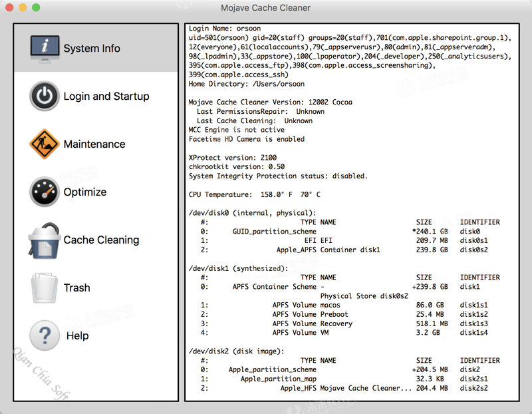Click 'Home Directory: /Users/orsoon' text
This screenshot has width=532, height=414.
(x=247, y=84)
